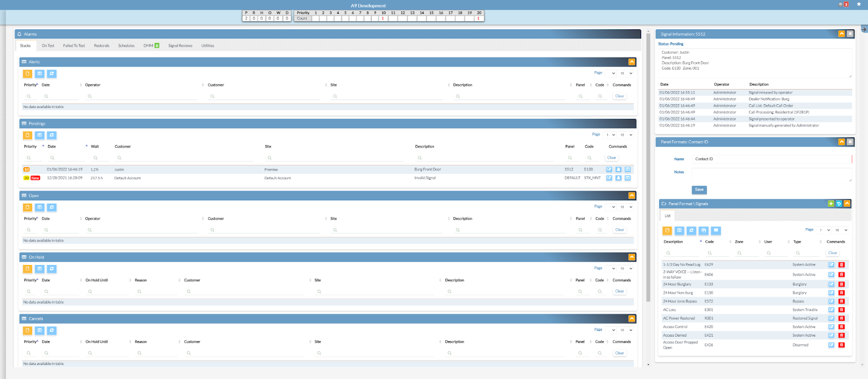Edit the AC Loss signal entry

tap(831, 310)
